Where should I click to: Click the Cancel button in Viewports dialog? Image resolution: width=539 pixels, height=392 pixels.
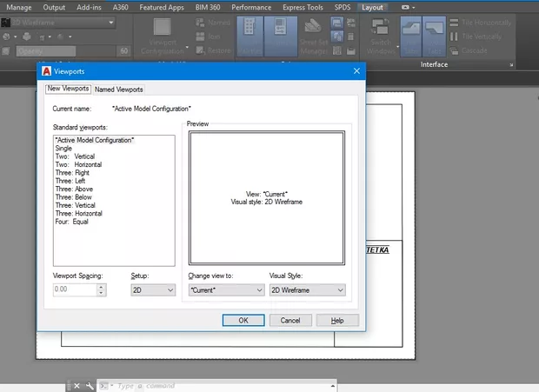click(x=290, y=320)
